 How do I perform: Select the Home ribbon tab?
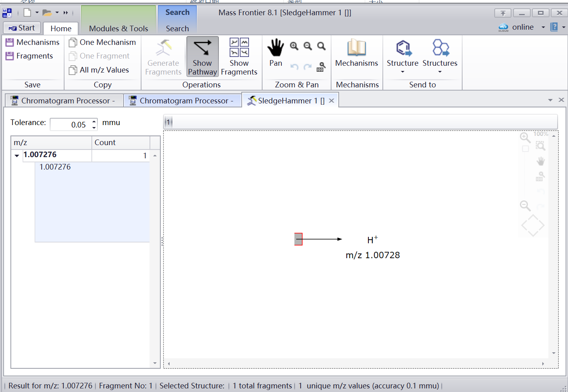pyautogui.click(x=61, y=28)
